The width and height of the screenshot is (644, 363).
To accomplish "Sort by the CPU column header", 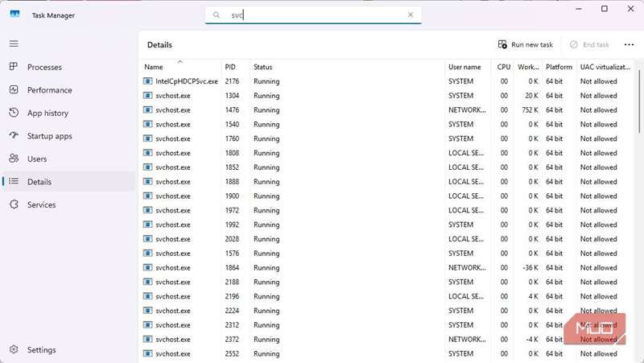I will [x=504, y=67].
